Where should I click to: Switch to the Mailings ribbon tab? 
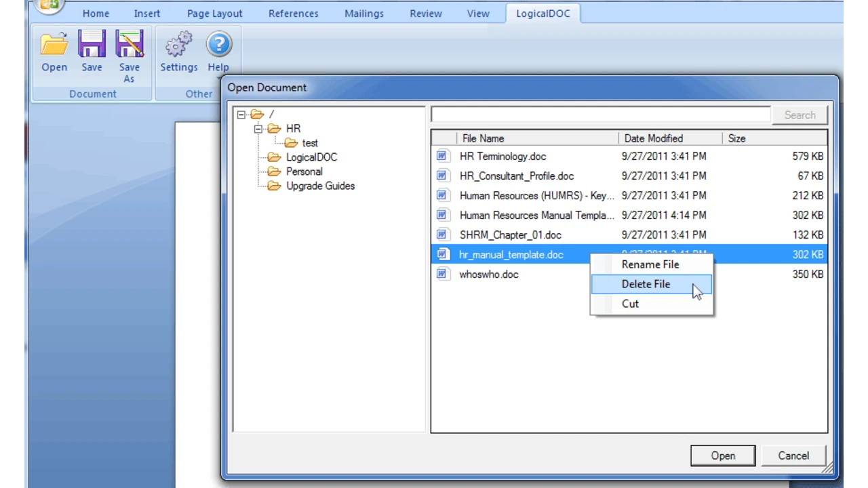363,13
